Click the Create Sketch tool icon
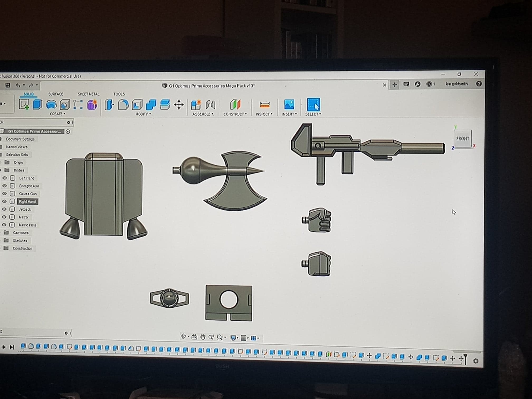The height and width of the screenshot is (399, 532). click(x=24, y=104)
